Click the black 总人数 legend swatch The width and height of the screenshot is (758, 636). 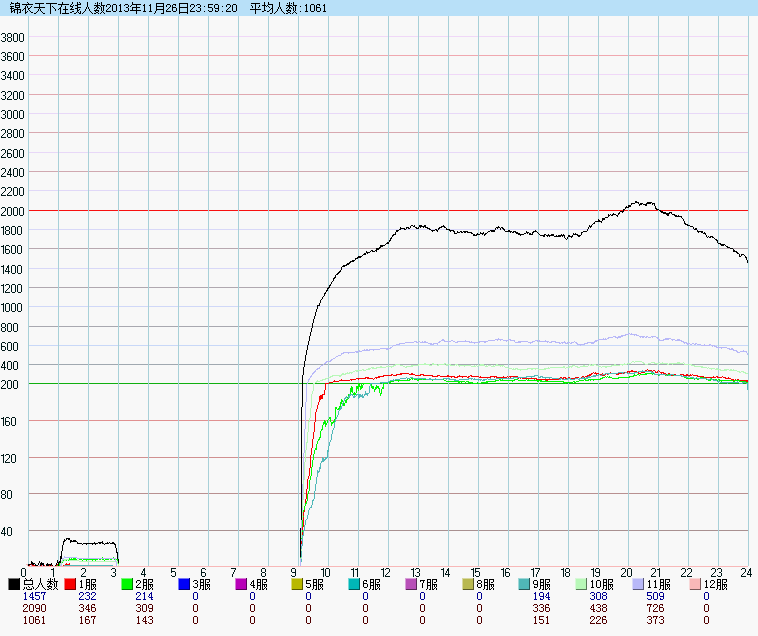point(14,584)
